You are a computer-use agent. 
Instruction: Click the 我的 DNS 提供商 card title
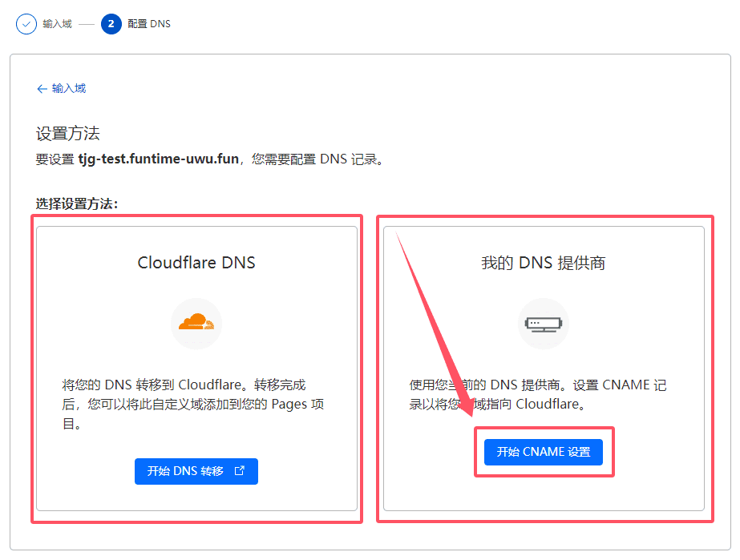coord(543,263)
